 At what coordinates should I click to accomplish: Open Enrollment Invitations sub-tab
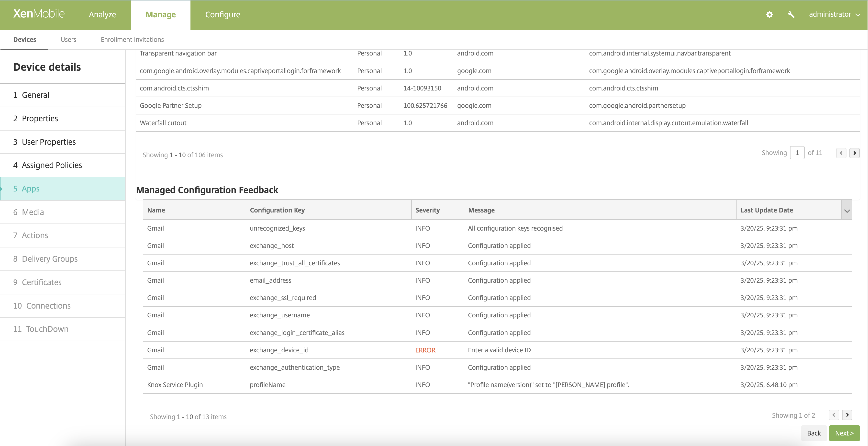click(132, 39)
